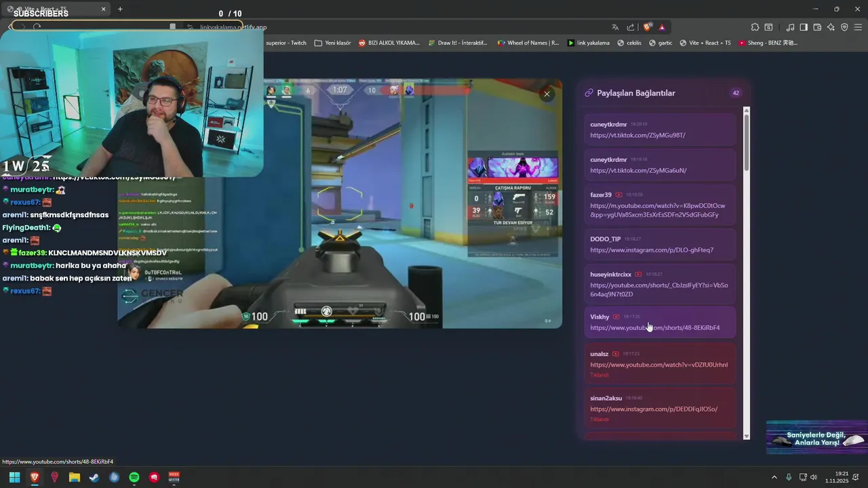This screenshot has width=868, height=488.
Task: Close the video preview overlay
Action: [x=547, y=94]
